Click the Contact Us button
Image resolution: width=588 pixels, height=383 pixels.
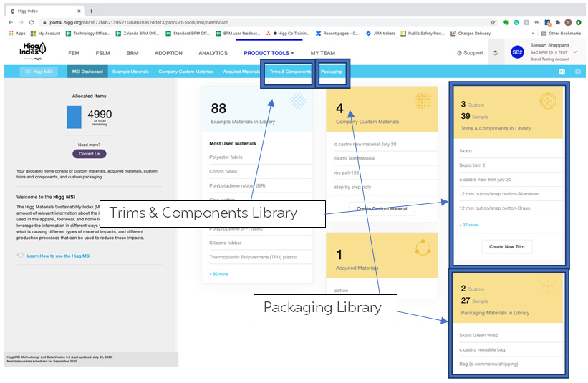click(90, 154)
